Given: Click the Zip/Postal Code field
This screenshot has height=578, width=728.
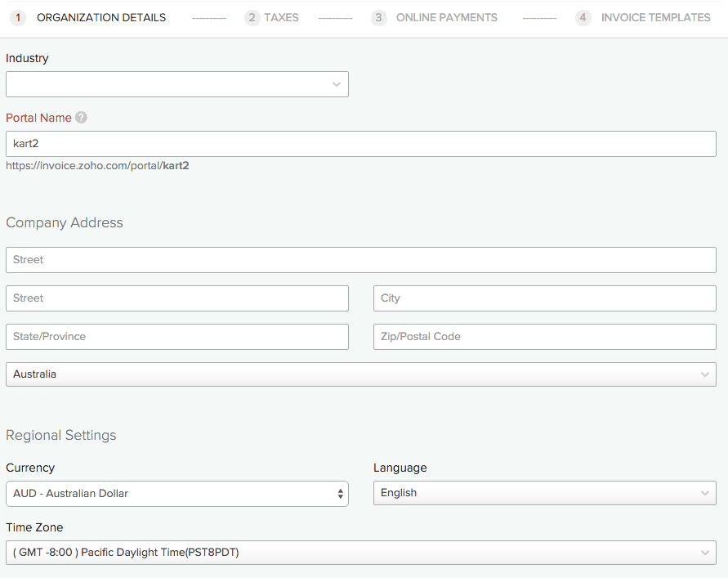Looking at the screenshot, I should click(544, 337).
